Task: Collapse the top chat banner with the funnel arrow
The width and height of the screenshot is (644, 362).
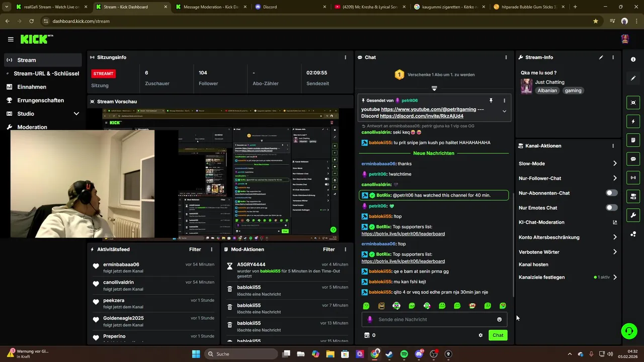Action: (x=434, y=88)
